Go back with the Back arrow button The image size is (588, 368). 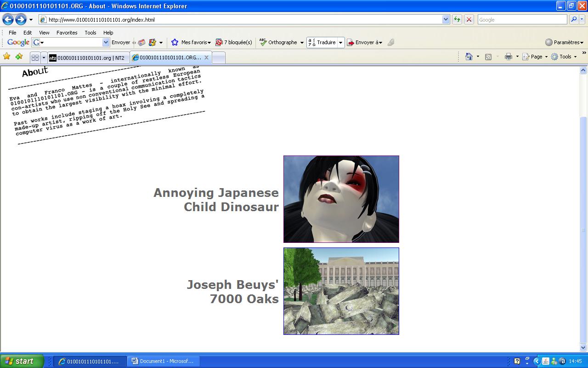[8, 19]
